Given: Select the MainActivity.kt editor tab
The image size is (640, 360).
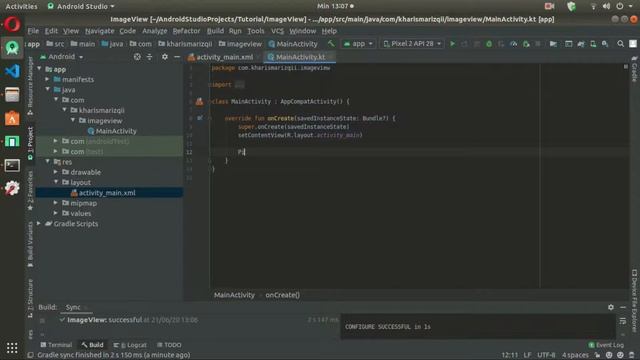Looking at the screenshot, I should [300, 57].
